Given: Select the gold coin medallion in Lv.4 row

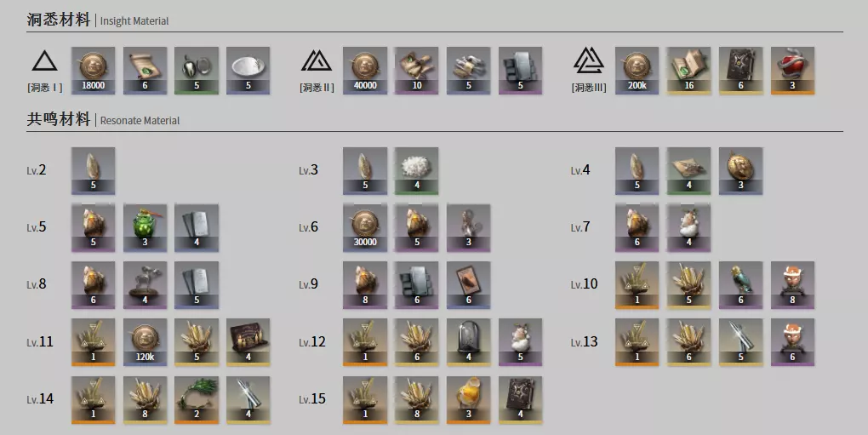Looking at the screenshot, I should [x=740, y=170].
